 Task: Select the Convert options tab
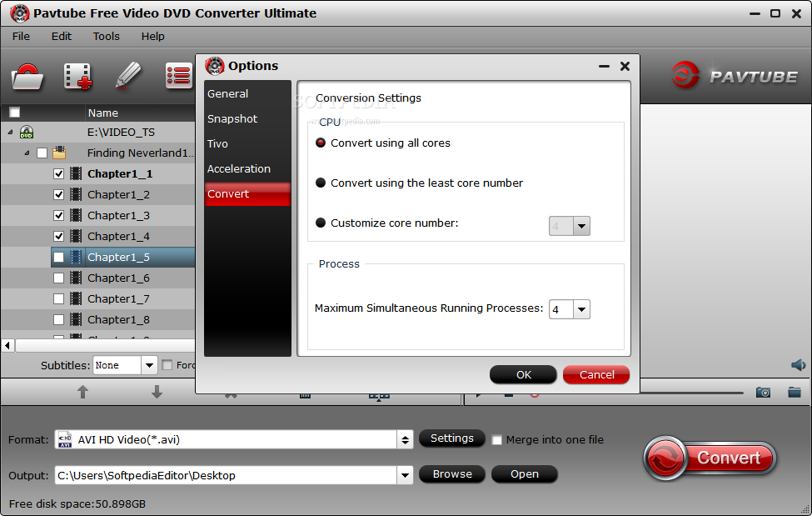pos(247,194)
